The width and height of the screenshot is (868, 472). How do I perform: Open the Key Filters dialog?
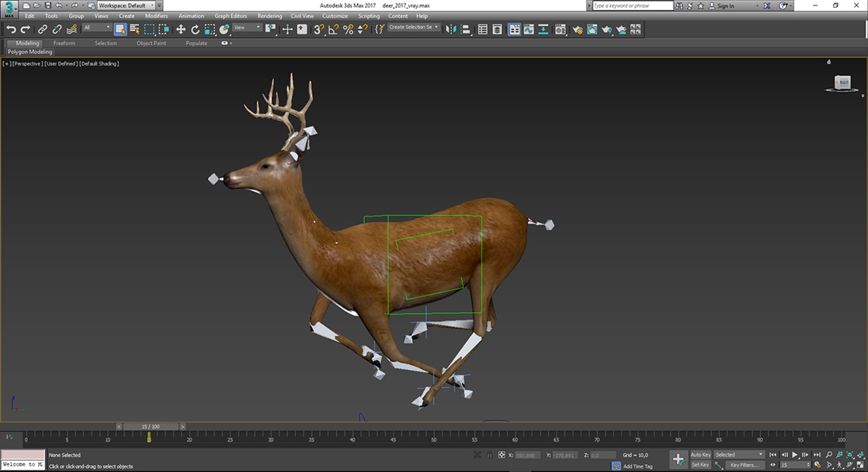tap(745, 465)
